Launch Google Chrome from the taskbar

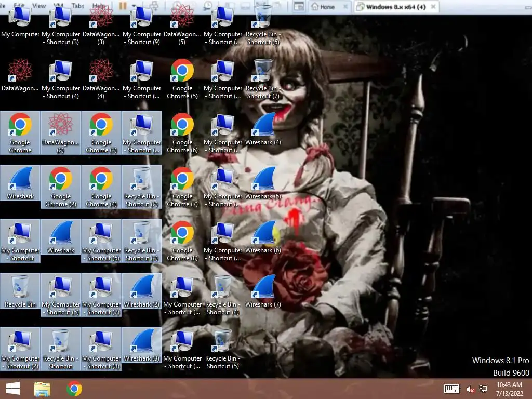[74, 389]
